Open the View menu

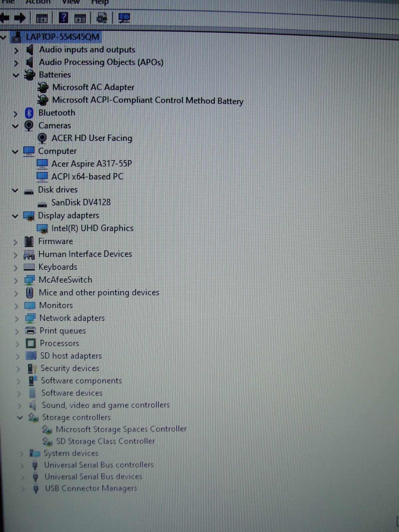pos(70,2)
